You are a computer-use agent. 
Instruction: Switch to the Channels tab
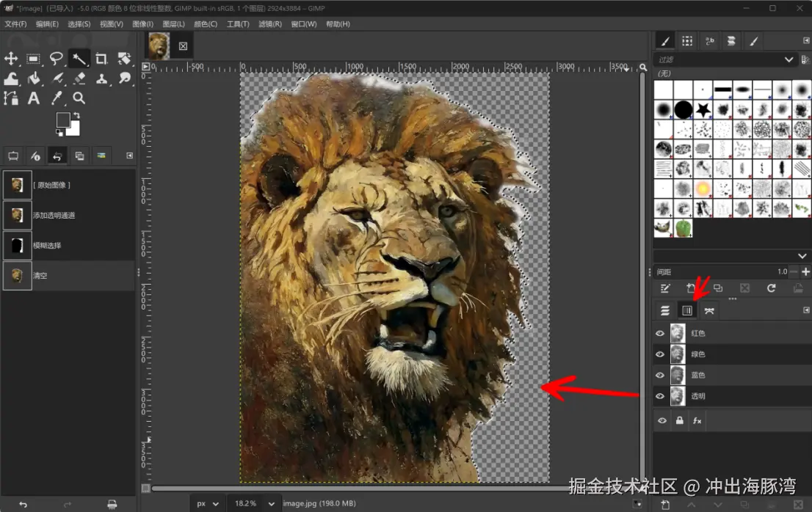tap(687, 310)
